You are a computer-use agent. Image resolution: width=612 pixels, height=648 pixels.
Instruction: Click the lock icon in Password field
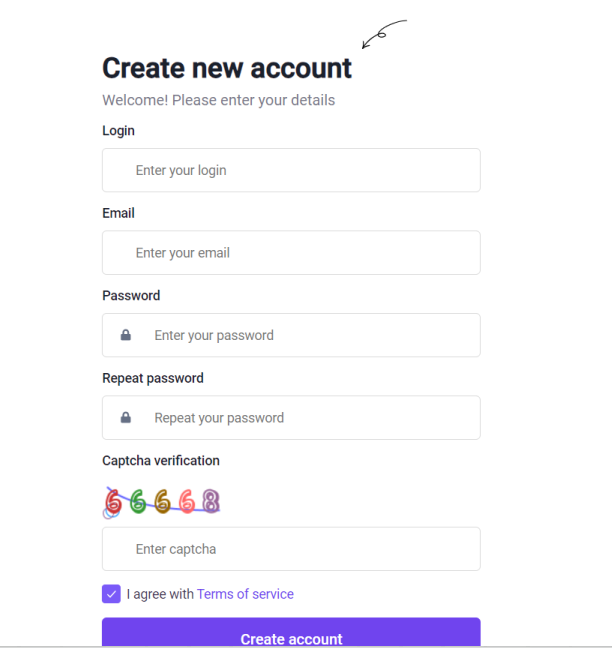126,336
